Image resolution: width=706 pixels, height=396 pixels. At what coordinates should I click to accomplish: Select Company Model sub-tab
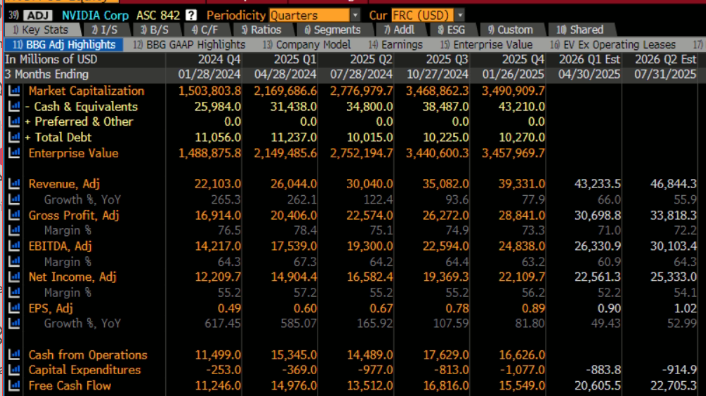(307, 45)
